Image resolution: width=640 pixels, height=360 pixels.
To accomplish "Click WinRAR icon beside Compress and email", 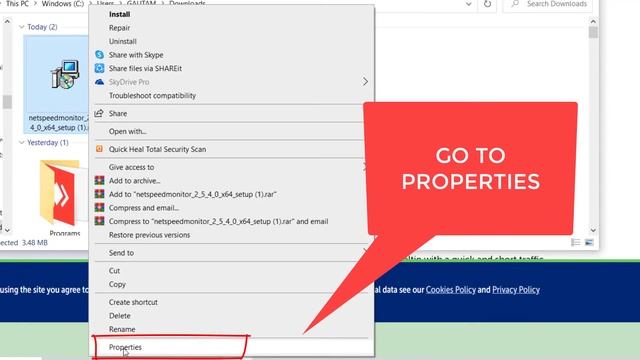I will pyautogui.click(x=99, y=207).
